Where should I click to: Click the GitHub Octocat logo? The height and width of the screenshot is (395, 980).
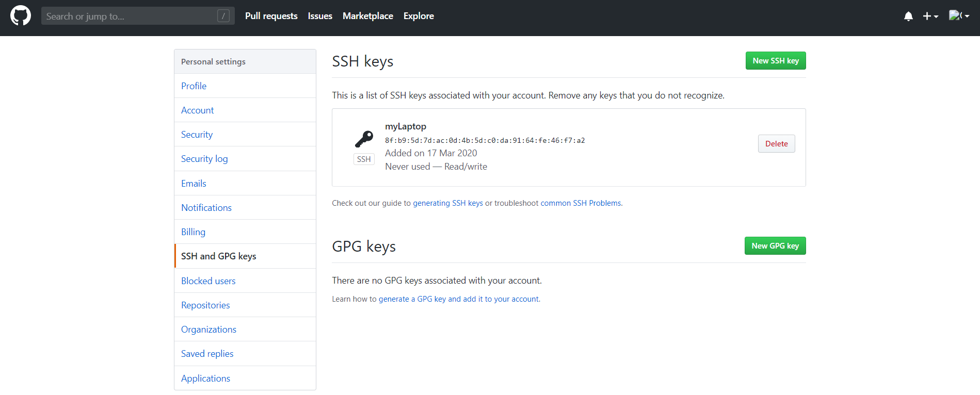(x=21, y=16)
